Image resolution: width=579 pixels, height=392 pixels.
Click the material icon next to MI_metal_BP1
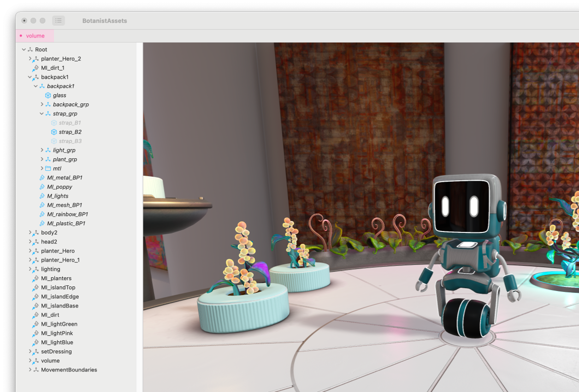click(x=41, y=178)
